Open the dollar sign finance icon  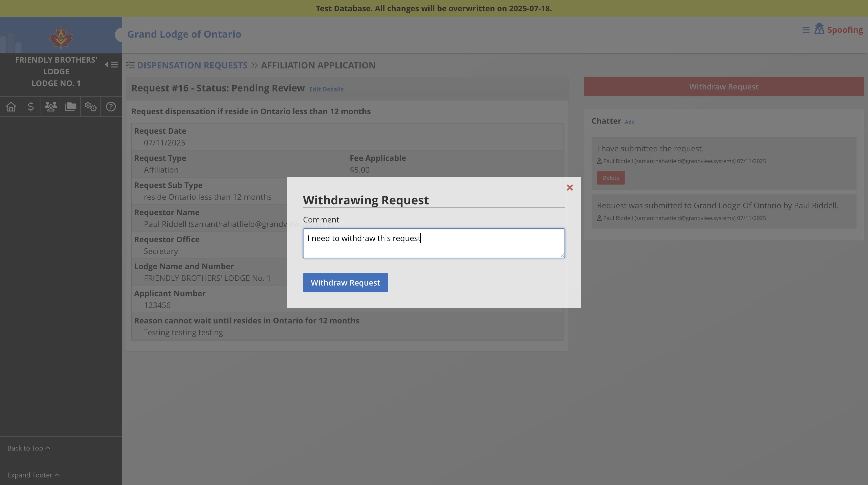coord(31,107)
